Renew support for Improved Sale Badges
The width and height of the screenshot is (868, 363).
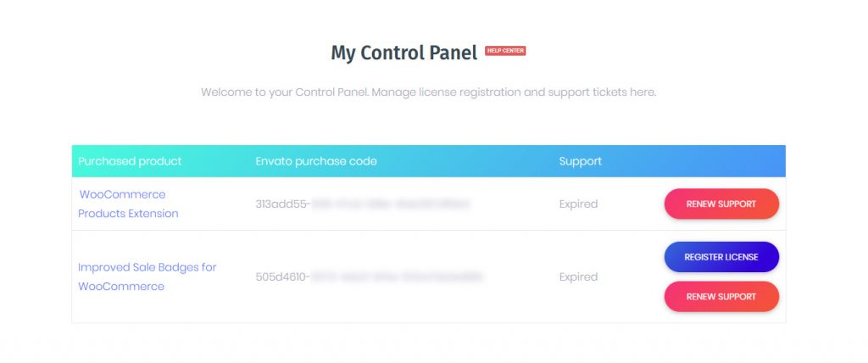[x=721, y=297]
